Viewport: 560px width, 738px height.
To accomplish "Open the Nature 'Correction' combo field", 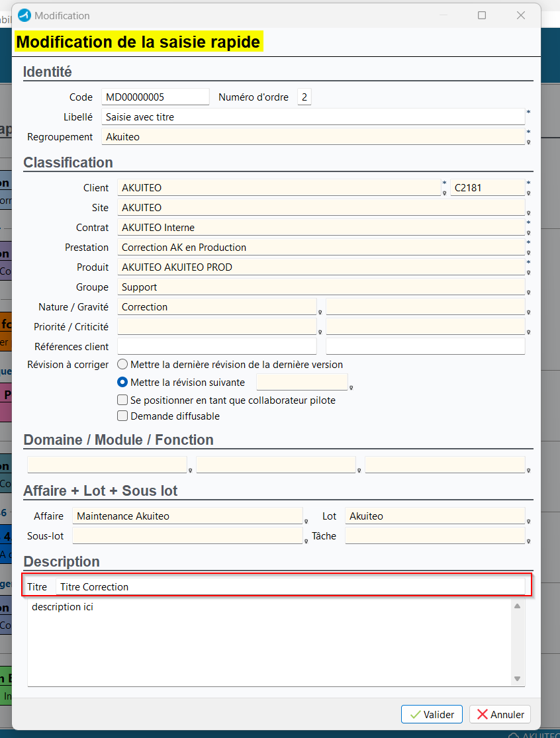I will pos(217,307).
